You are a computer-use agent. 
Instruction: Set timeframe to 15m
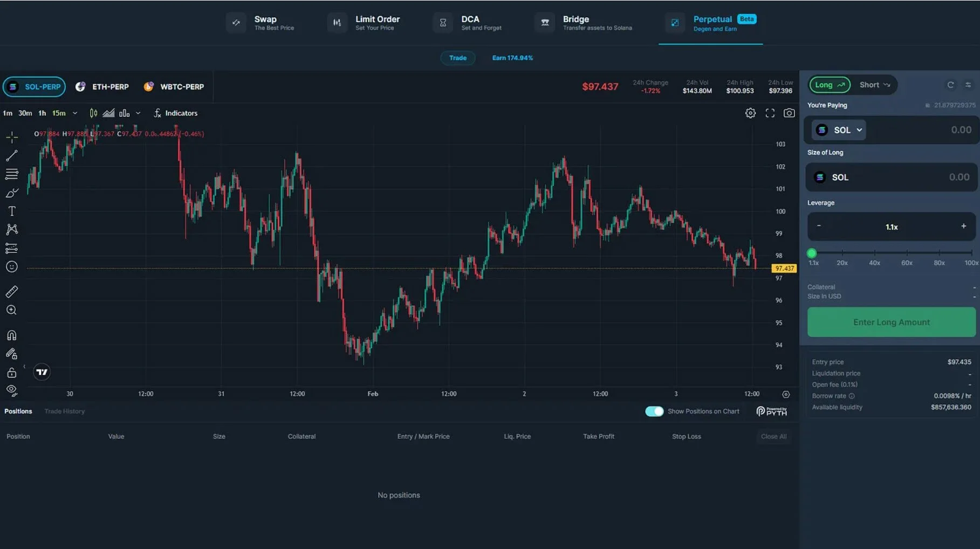point(59,113)
